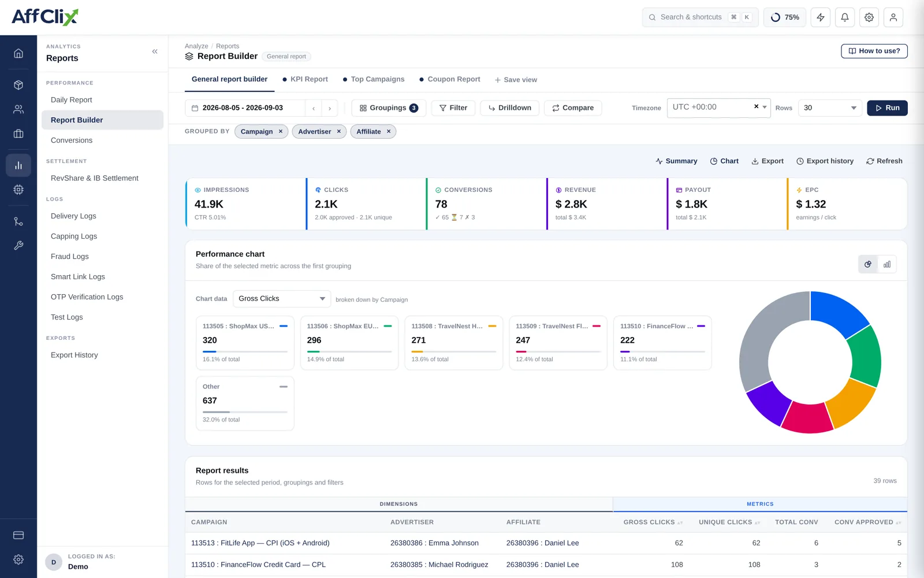Image resolution: width=924 pixels, height=578 pixels.
Task: Click the Search & shortcuts field
Action: click(700, 17)
